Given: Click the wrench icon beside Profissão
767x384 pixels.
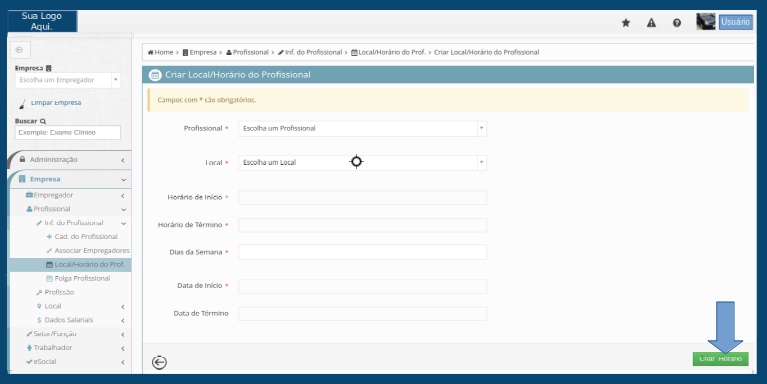Looking at the screenshot, I should pos(39,293).
